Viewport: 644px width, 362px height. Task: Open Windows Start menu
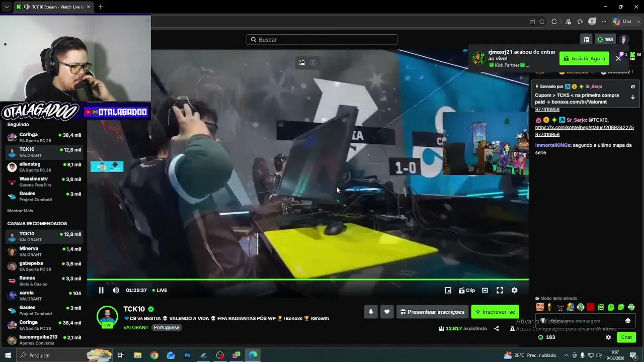tap(8, 355)
